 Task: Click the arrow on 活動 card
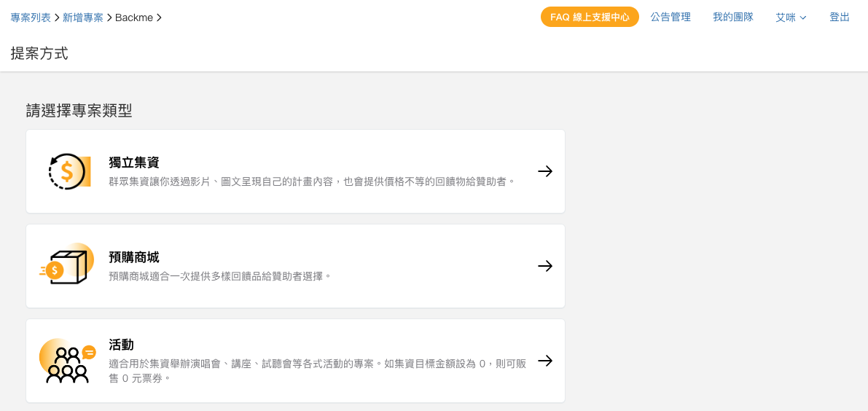(545, 361)
